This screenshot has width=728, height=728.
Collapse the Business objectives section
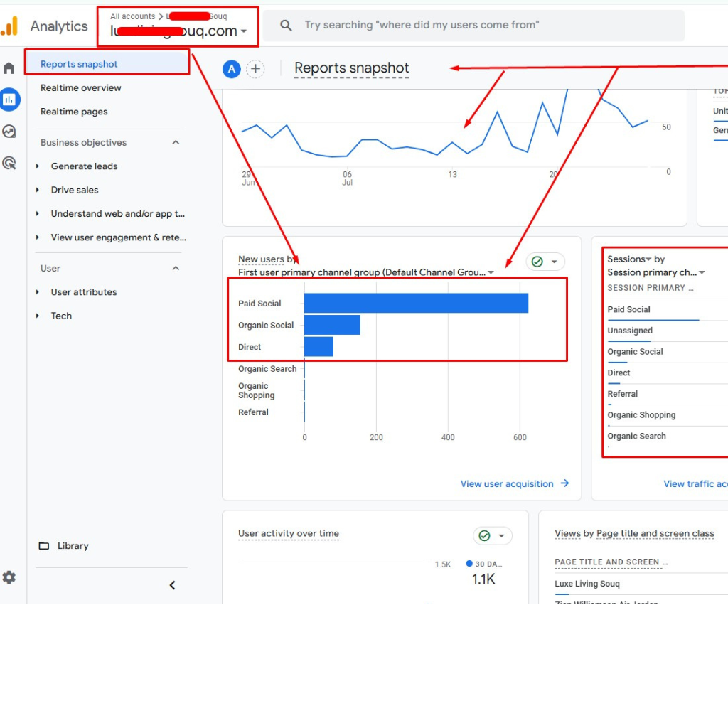(176, 142)
